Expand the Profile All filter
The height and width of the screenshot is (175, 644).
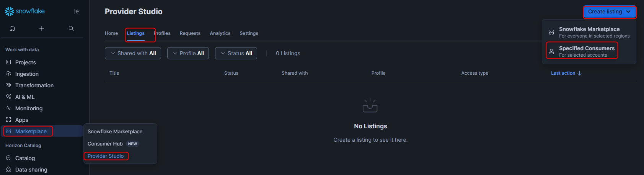tap(188, 53)
